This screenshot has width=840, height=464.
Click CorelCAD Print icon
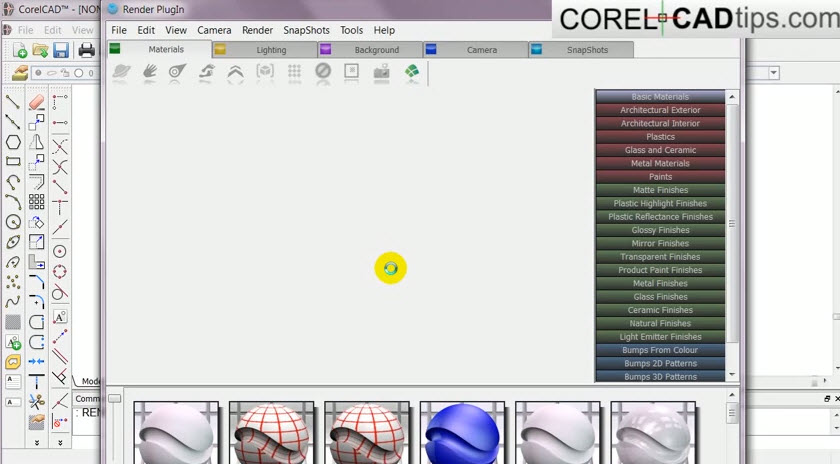point(86,50)
